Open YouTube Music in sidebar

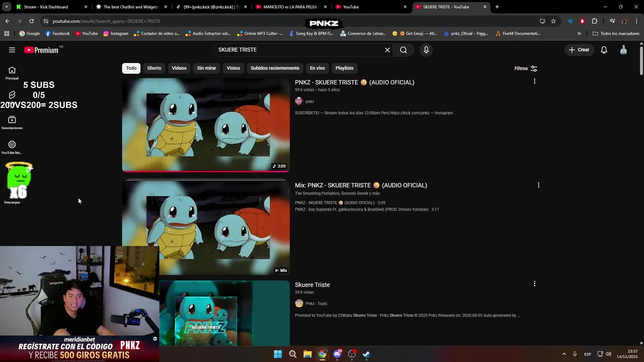tap(12, 147)
